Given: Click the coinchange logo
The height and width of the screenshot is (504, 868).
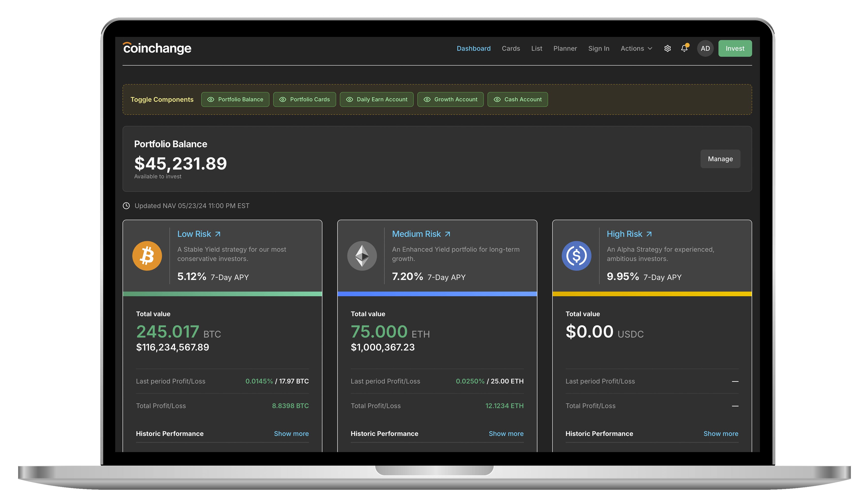Looking at the screenshot, I should point(157,48).
